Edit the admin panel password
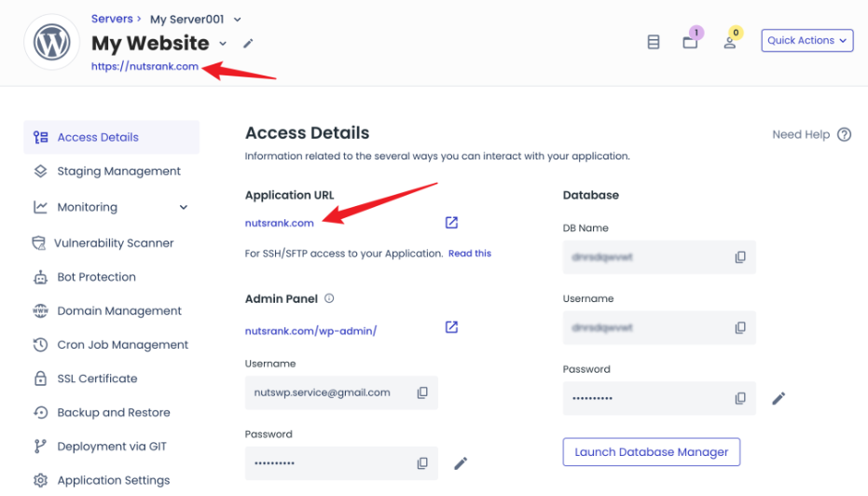 [461, 463]
